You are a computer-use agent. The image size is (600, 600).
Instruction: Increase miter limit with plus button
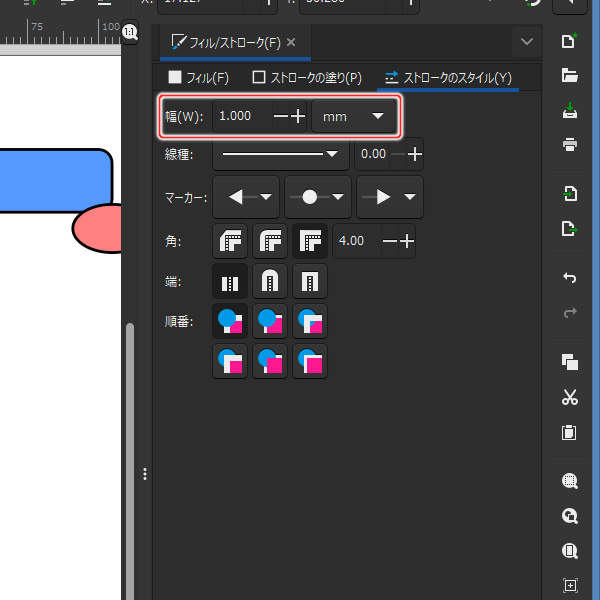[x=407, y=241]
